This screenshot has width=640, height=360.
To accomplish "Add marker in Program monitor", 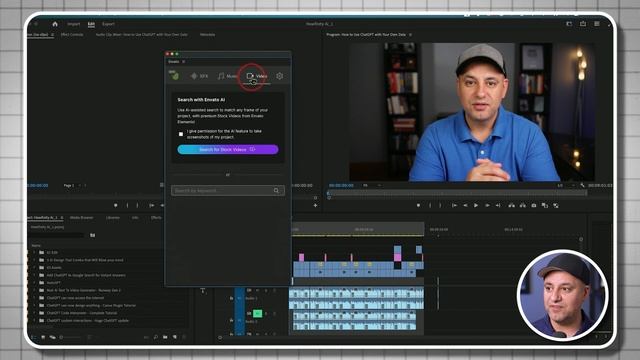I will (x=418, y=205).
